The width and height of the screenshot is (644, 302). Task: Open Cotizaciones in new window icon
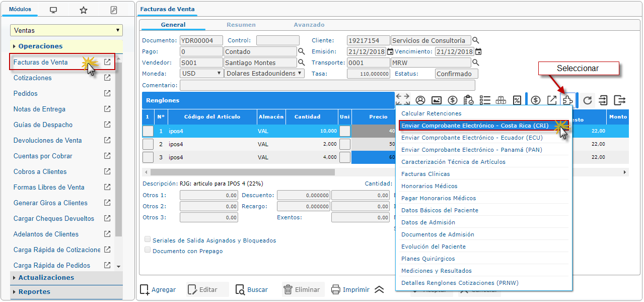[x=107, y=78]
